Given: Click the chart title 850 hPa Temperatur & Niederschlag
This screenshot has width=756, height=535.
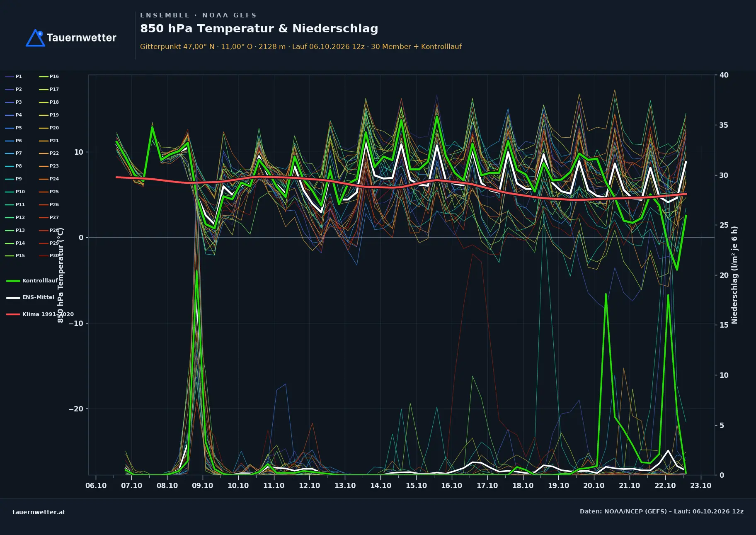Looking at the screenshot, I should pyautogui.click(x=259, y=29).
